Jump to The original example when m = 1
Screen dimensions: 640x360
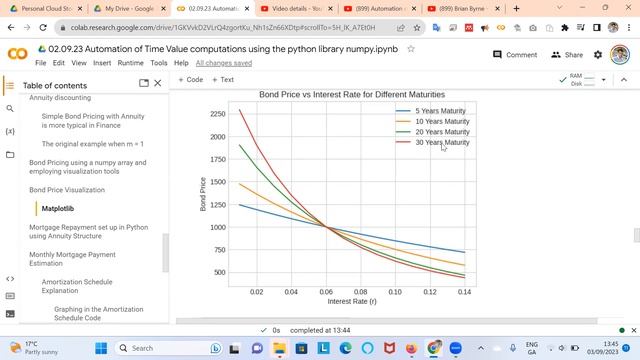pyautogui.click(x=93, y=144)
